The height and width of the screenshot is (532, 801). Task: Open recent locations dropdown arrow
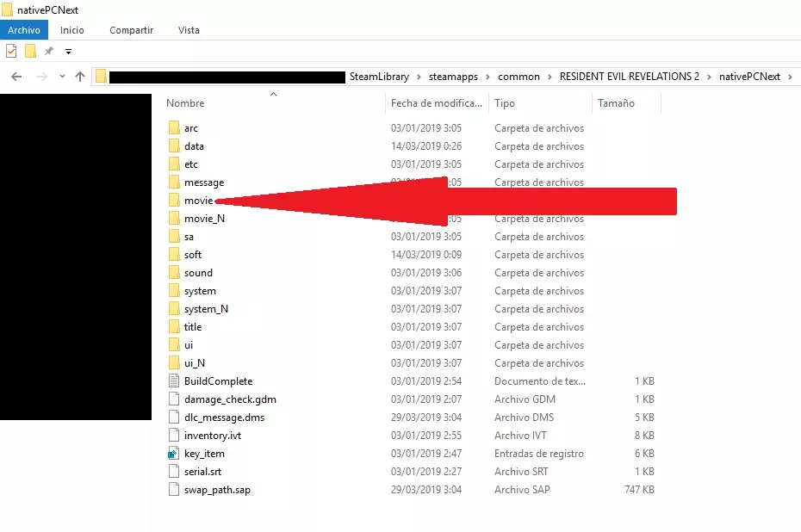[62, 77]
